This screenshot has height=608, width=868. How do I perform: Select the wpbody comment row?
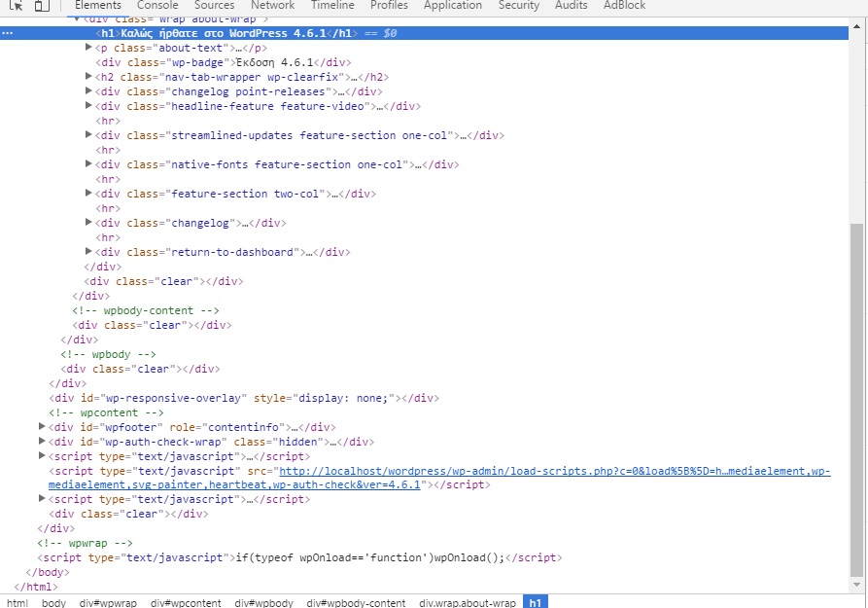109,354
